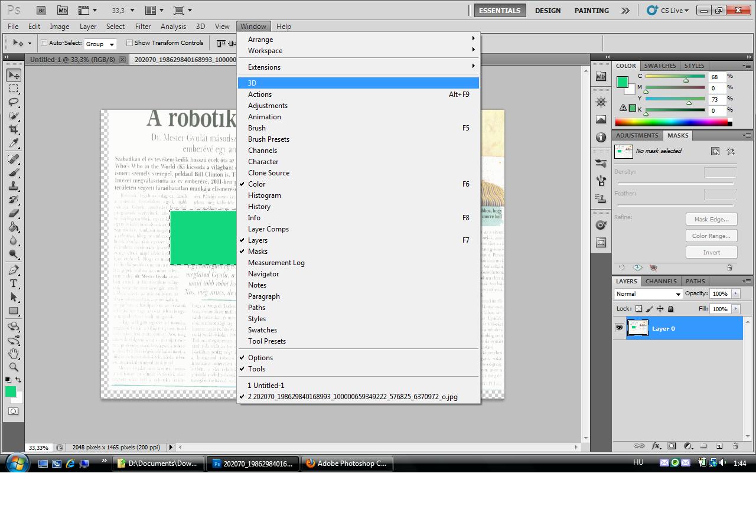
Task: Enable the Auto-Select checkbox
Action: pyautogui.click(x=44, y=43)
